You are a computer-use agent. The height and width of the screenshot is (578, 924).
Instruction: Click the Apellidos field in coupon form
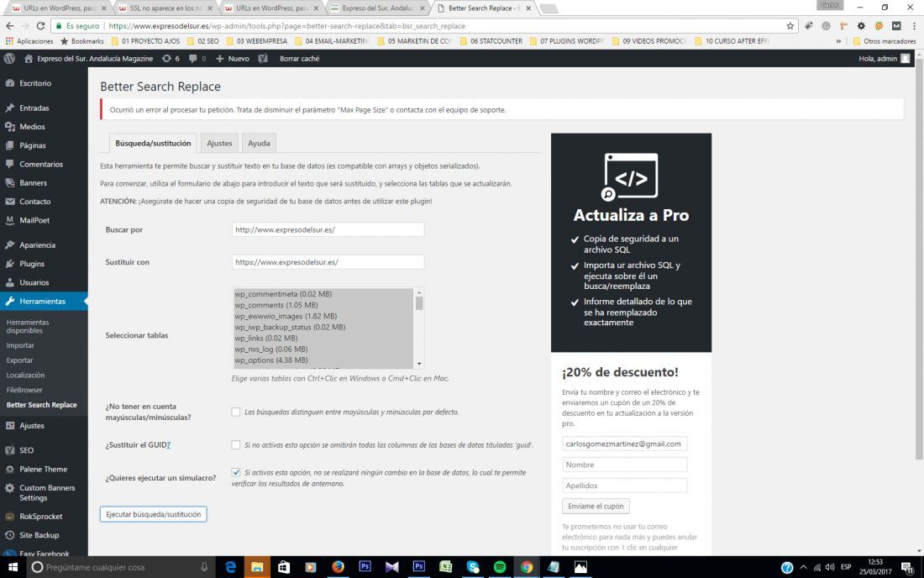point(625,486)
